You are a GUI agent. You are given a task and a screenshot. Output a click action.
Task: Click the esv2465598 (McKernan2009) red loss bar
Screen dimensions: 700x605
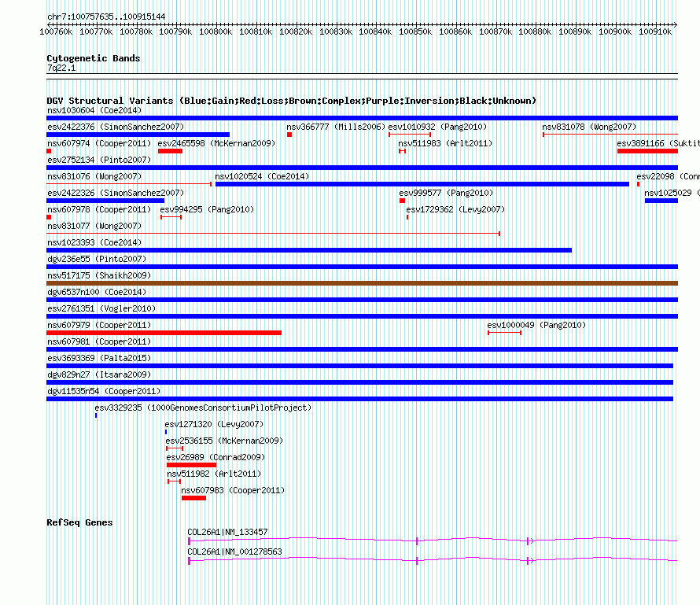(170, 151)
